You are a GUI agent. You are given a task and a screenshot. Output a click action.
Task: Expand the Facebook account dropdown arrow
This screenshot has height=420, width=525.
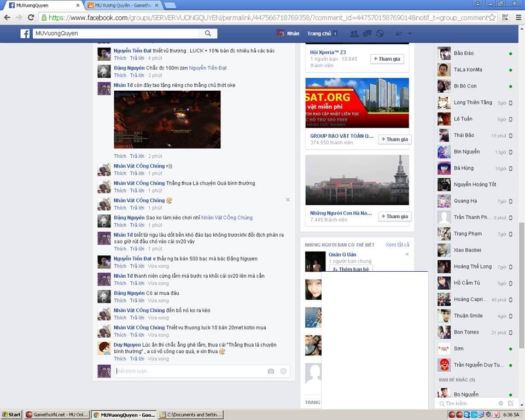tap(410, 33)
